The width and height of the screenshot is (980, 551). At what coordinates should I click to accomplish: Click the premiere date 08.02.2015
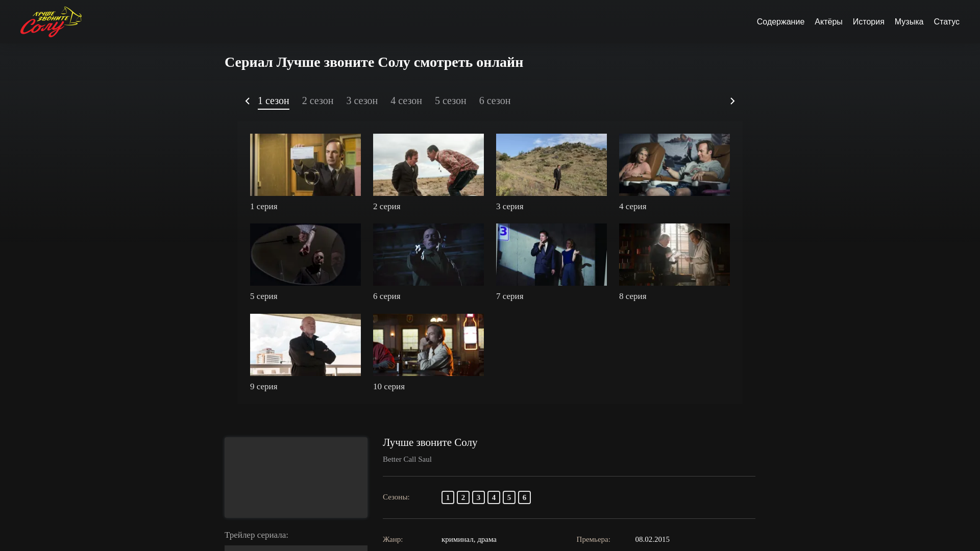click(x=652, y=539)
